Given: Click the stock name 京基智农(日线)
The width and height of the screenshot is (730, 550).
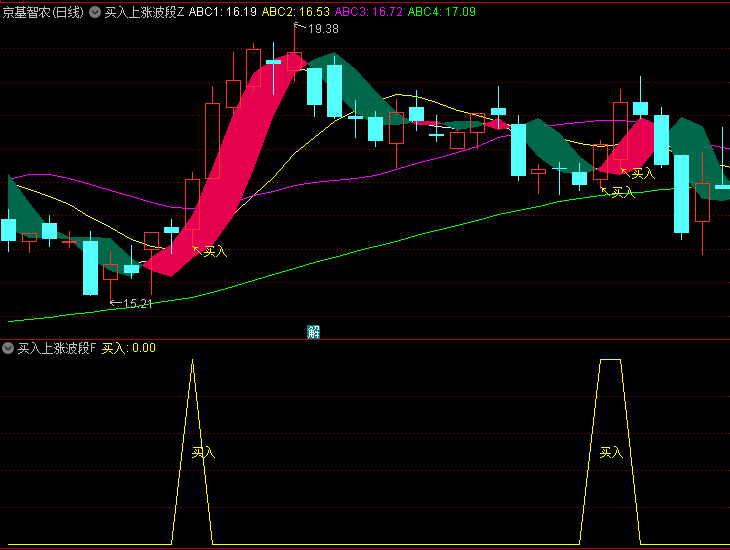Looking at the screenshot, I should tap(43, 12).
